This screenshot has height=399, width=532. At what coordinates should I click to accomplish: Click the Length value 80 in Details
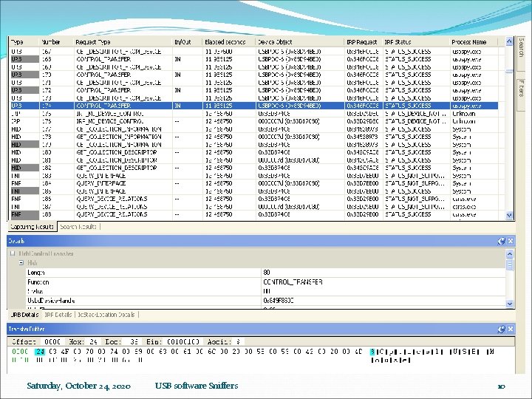(x=266, y=273)
